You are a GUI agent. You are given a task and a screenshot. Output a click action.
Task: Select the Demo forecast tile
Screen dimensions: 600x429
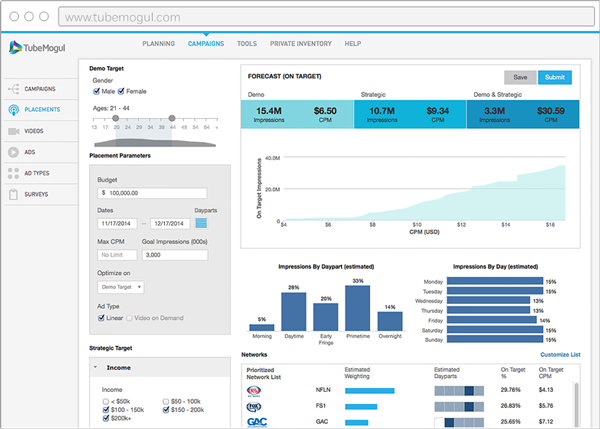[297, 114]
